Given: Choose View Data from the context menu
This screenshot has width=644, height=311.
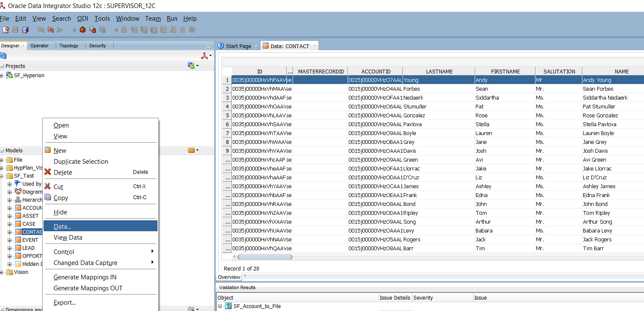Looking at the screenshot, I should coord(101,238).
